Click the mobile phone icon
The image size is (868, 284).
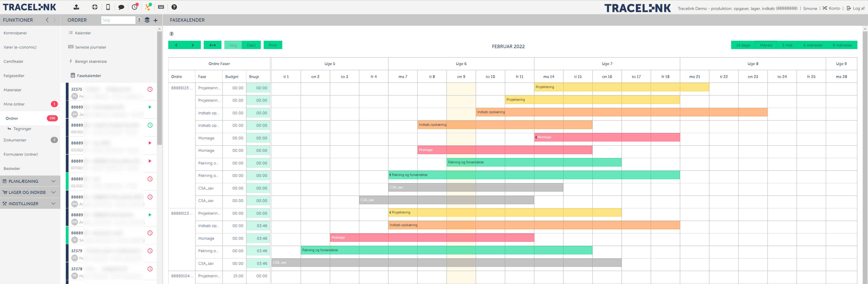pyautogui.click(x=108, y=7)
